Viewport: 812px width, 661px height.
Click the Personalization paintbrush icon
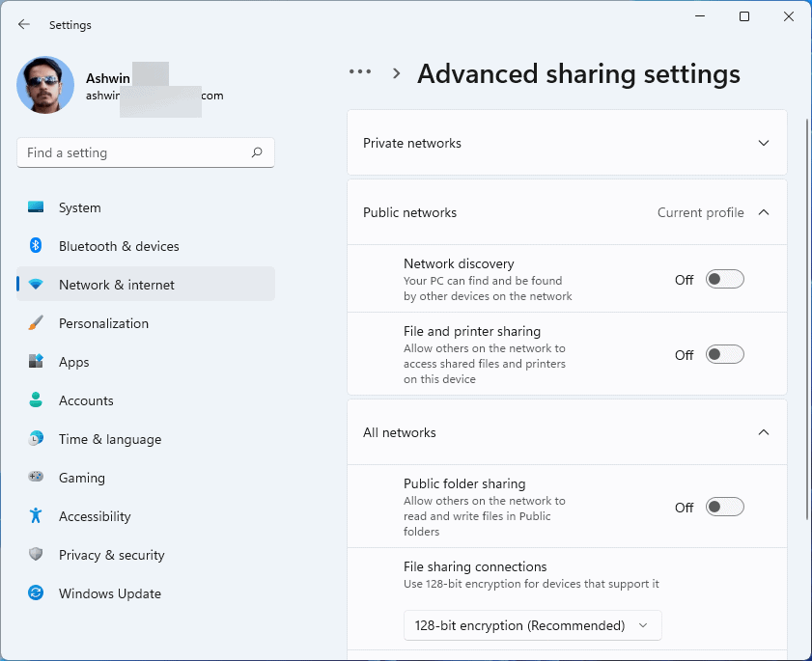pos(36,322)
